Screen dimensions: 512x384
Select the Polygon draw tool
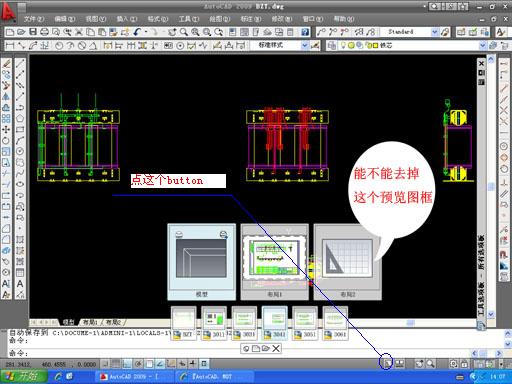point(20,118)
